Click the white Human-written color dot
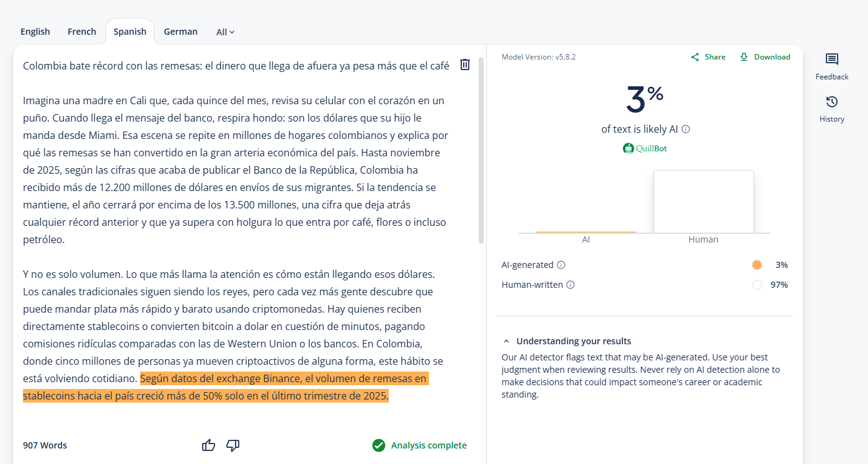 [x=756, y=285]
